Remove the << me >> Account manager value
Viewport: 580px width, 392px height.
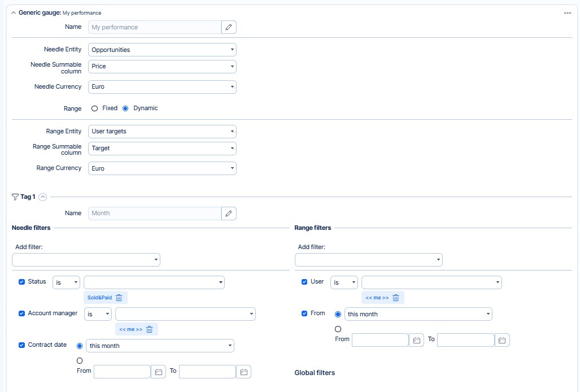pos(149,329)
